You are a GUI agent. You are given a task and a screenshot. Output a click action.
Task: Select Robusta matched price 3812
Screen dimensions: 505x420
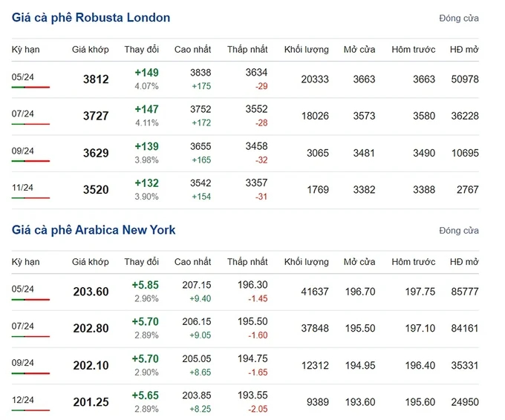pos(96,79)
